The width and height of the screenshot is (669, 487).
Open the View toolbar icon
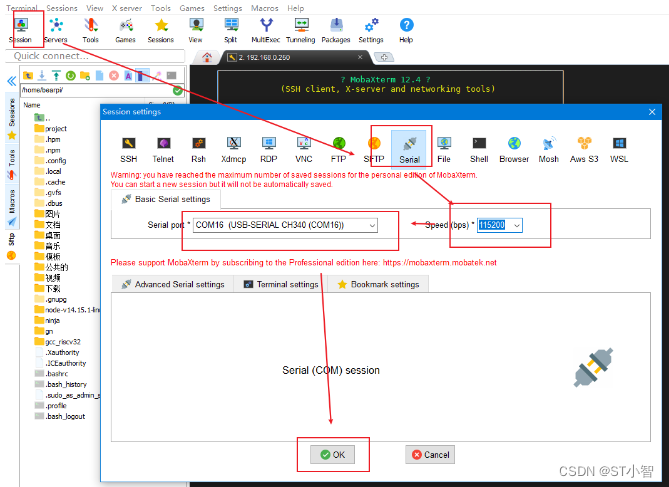196,30
